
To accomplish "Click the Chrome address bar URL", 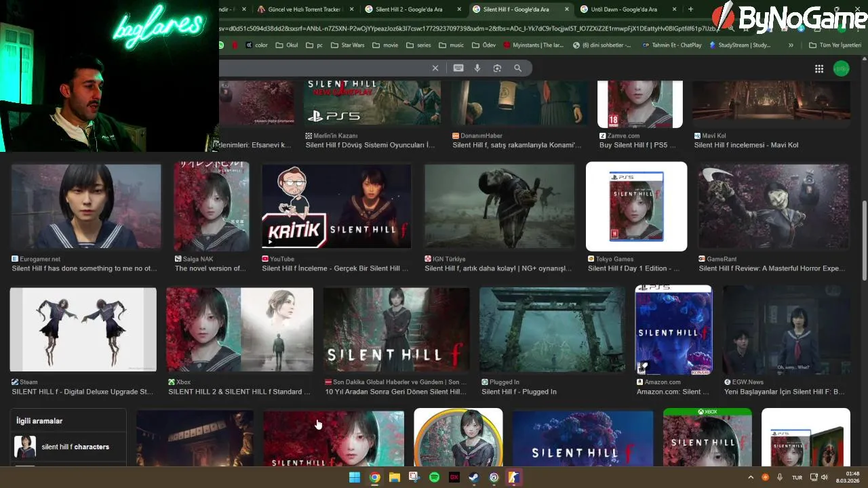I will pyautogui.click(x=468, y=28).
